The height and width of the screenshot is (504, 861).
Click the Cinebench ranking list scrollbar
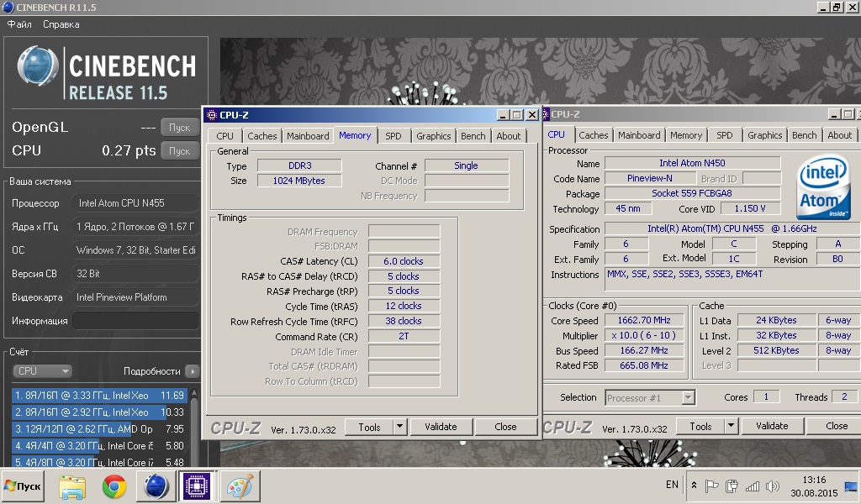click(193, 428)
